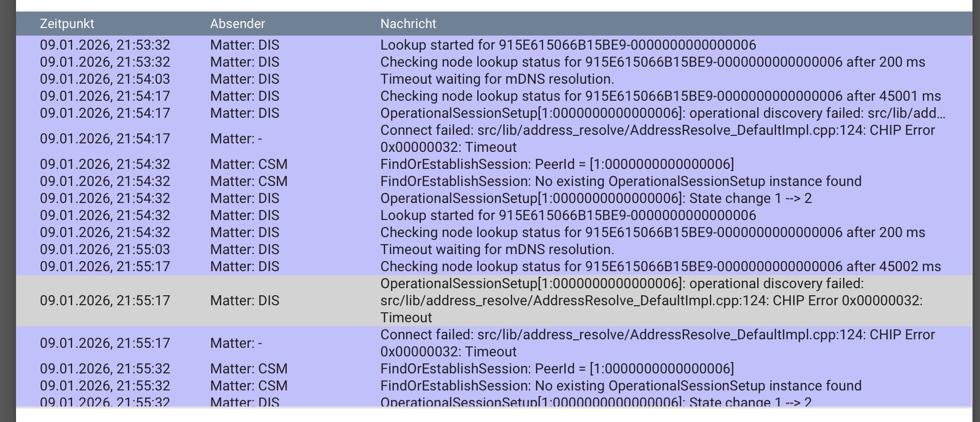
Task: Select the Lookup started row at 21:53:32
Action: 568,45
